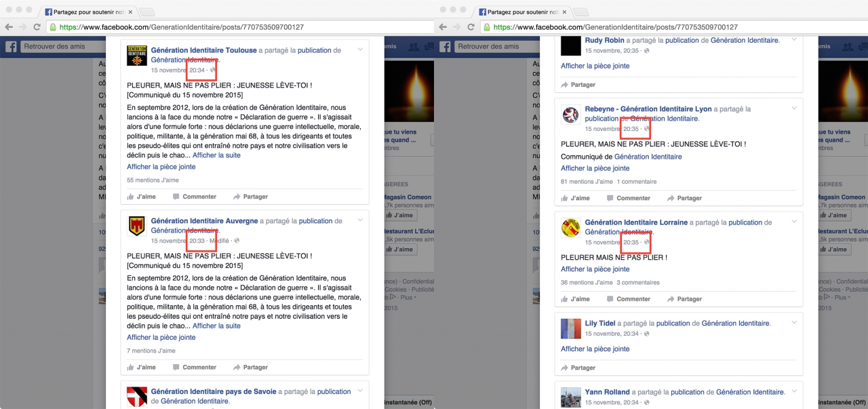Go back in the left browser window
The width and height of the screenshot is (868, 409).
[9, 27]
